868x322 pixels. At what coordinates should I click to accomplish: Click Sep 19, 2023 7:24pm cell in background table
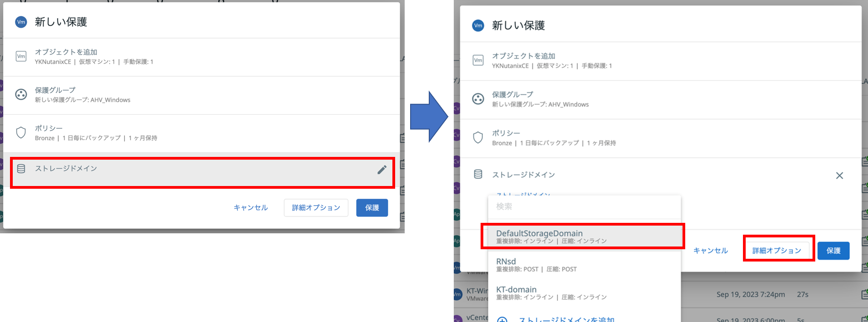pos(751,295)
